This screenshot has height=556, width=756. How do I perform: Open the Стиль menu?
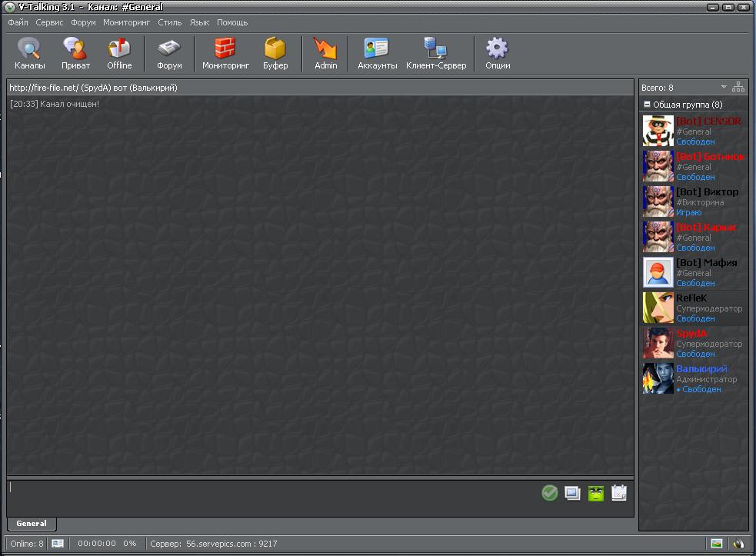170,22
